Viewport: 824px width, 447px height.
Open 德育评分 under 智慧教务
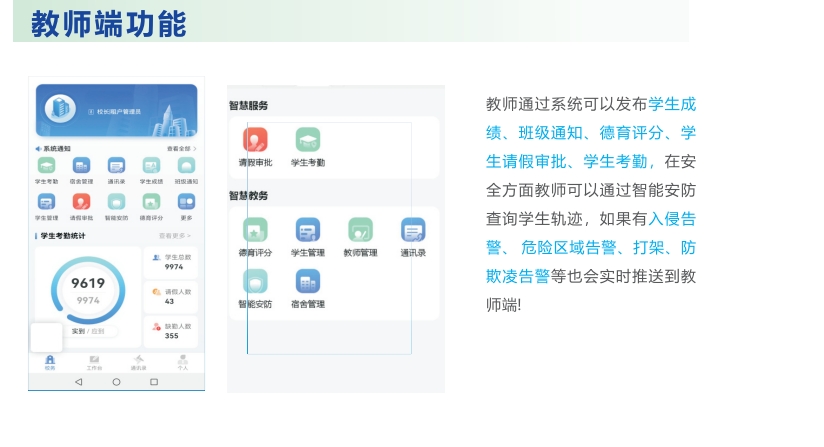coord(255,230)
